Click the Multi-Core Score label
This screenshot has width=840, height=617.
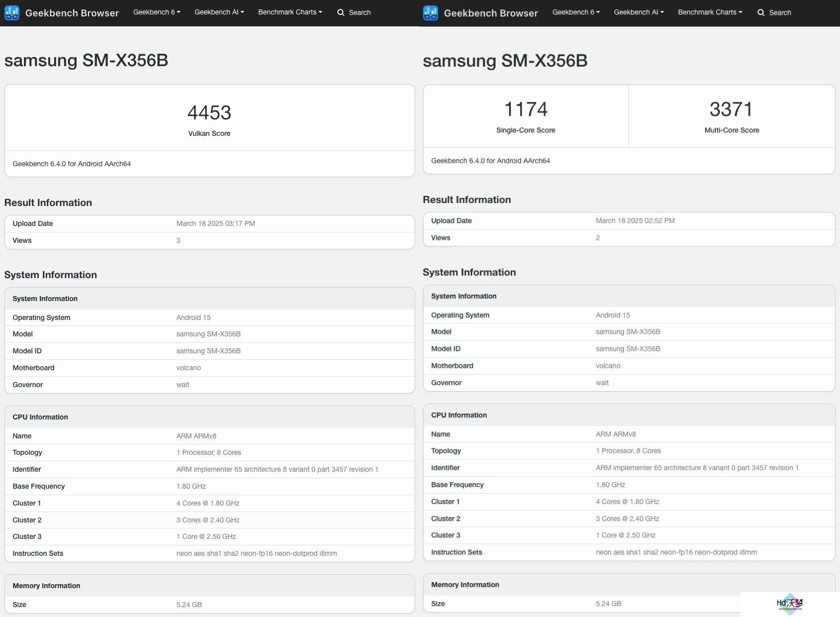click(732, 130)
